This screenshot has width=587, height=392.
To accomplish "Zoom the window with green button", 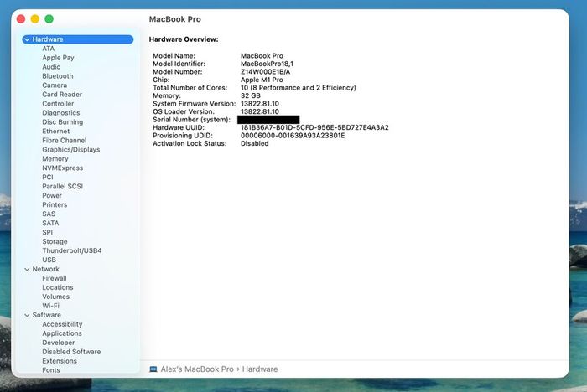I will point(49,18).
